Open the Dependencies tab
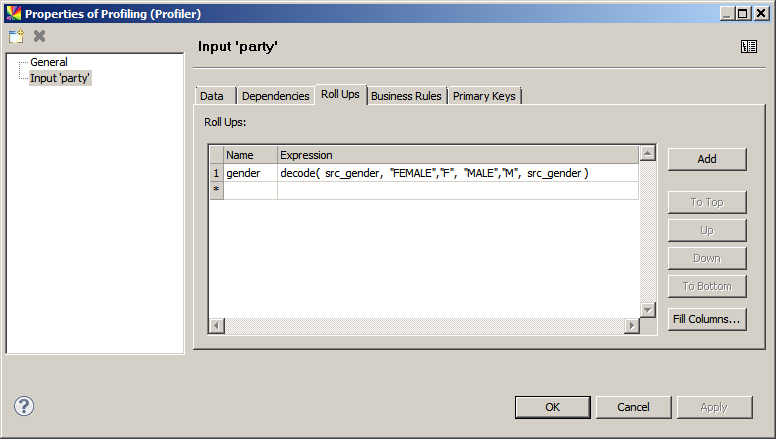Image resolution: width=776 pixels, height=439 pixels. point(275,96)
